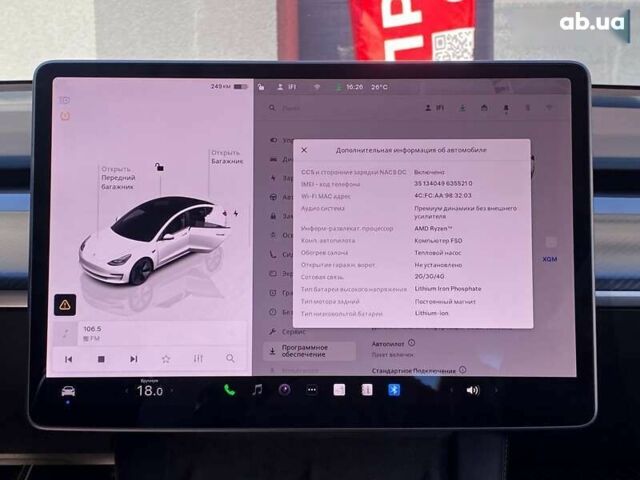The image size is (640, 480).
Task: Tap the phone icon in bottom dock
Action: pos(229,390)
